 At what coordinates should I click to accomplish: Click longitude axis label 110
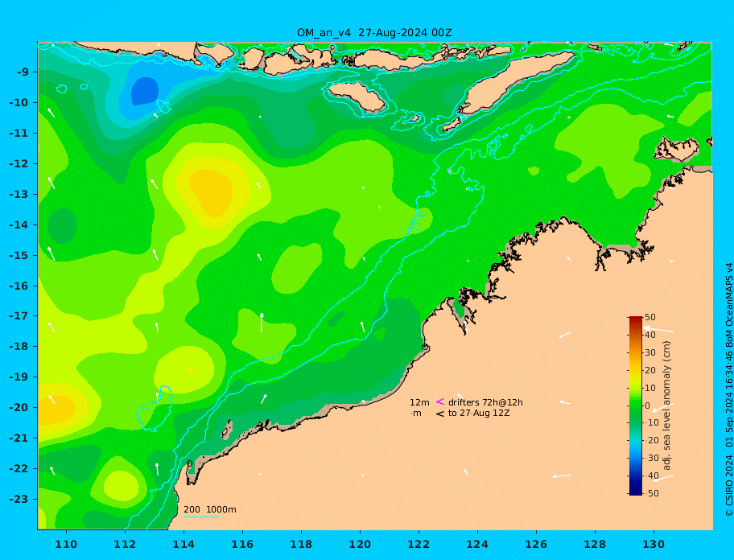(67, 544)
